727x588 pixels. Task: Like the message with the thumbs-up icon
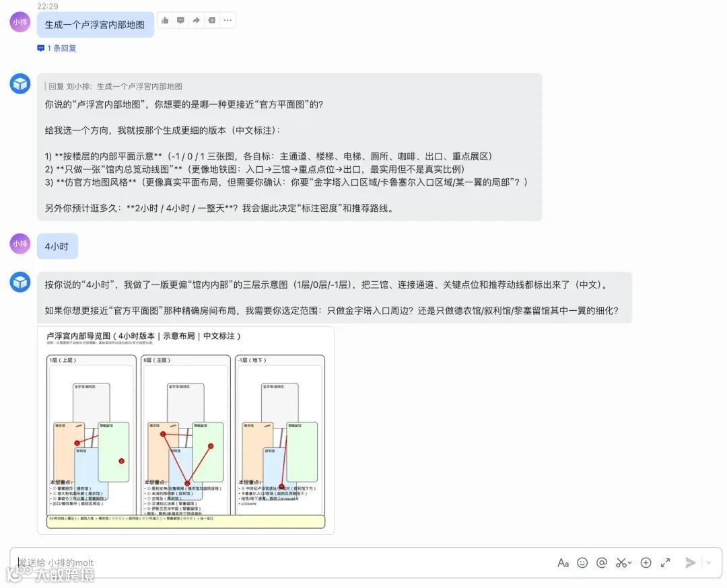tap(165, 20)
